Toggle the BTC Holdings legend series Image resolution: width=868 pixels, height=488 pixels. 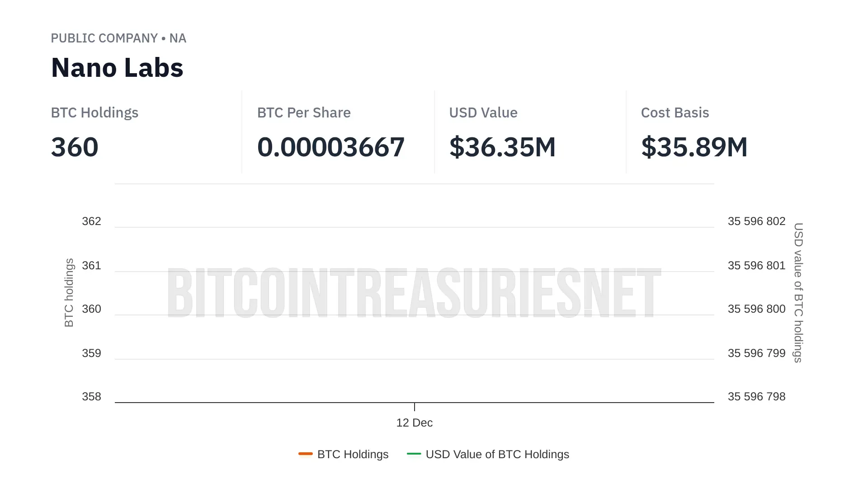[353, 454]
